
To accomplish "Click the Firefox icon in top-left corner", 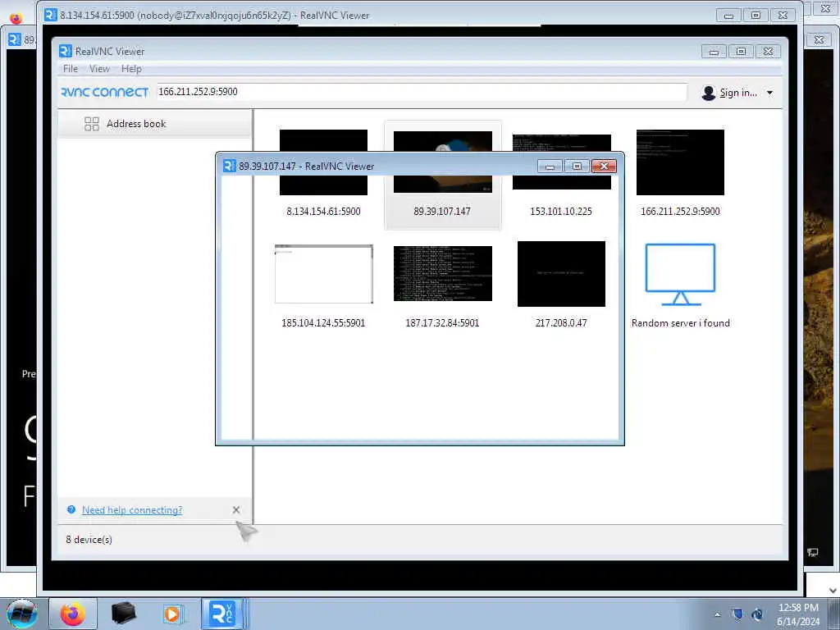I will click(x=16, y=18).
